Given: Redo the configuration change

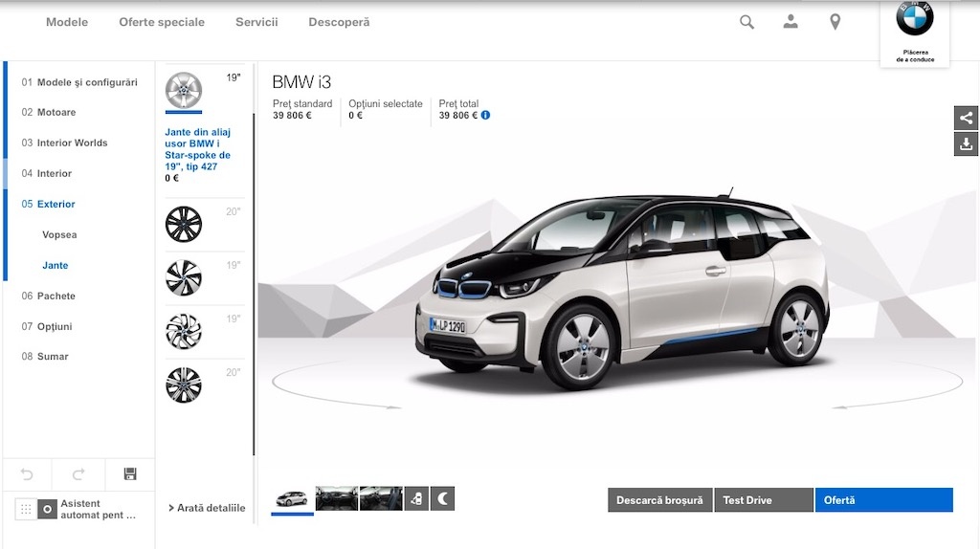Looking at the screenshot, I should (x=78, y=473).
